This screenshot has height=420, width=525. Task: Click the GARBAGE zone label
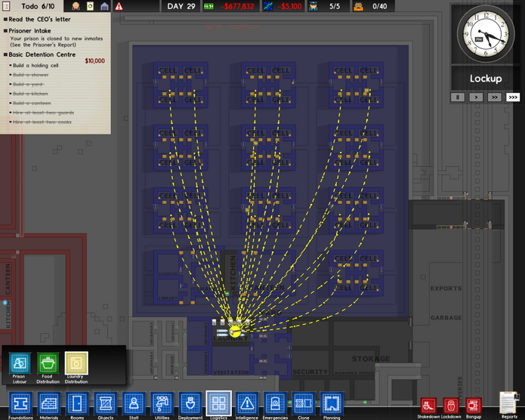(x=446, y=317)
